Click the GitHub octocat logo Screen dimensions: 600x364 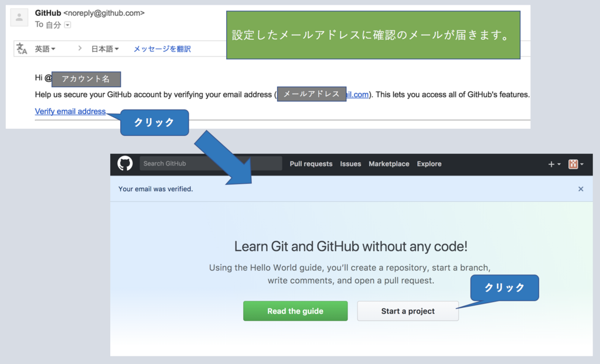(x=125, y=163)
